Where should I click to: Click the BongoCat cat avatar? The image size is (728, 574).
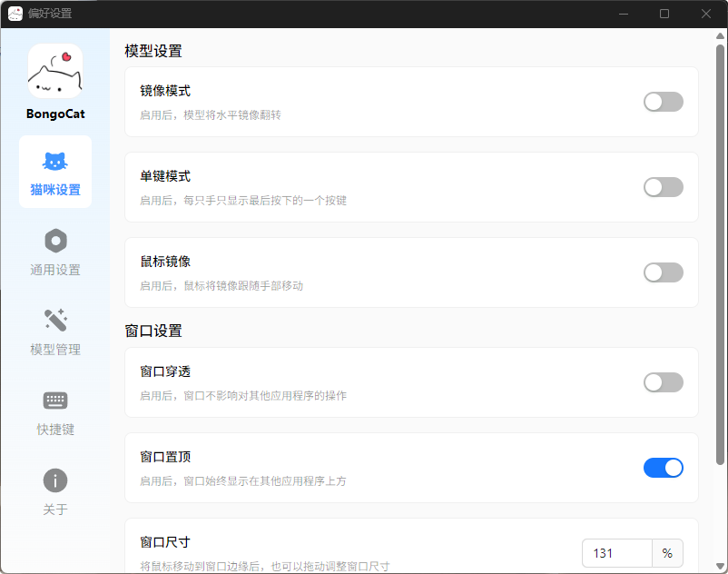tap(55, 71)
